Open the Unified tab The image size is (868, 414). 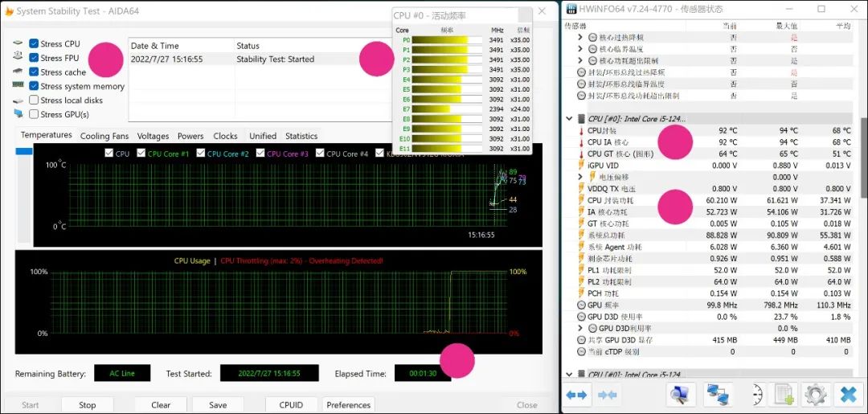262,136
